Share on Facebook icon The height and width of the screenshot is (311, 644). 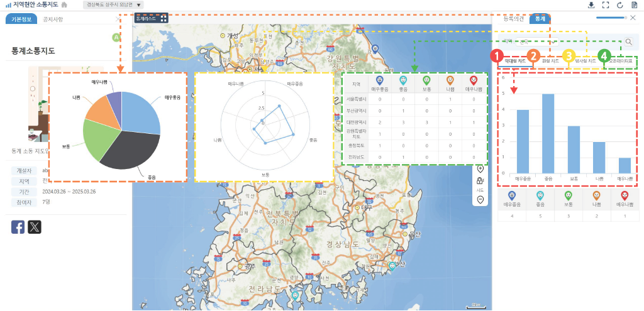[18, 227]
